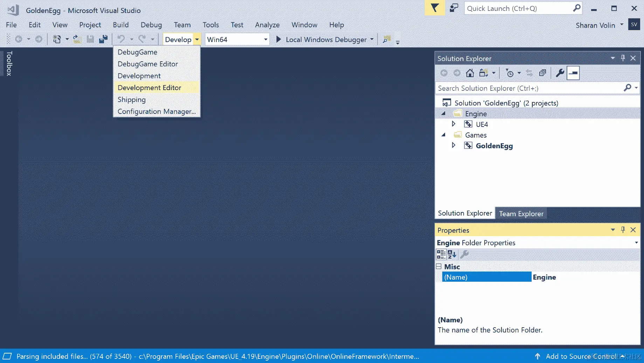
Task: Open the Build menu
Action: 121,25
